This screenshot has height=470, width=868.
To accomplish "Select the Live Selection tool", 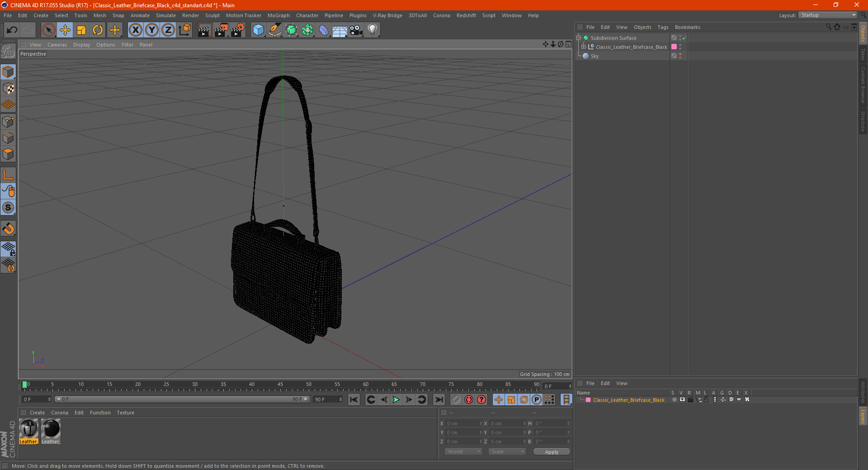I will pos(48,30).
